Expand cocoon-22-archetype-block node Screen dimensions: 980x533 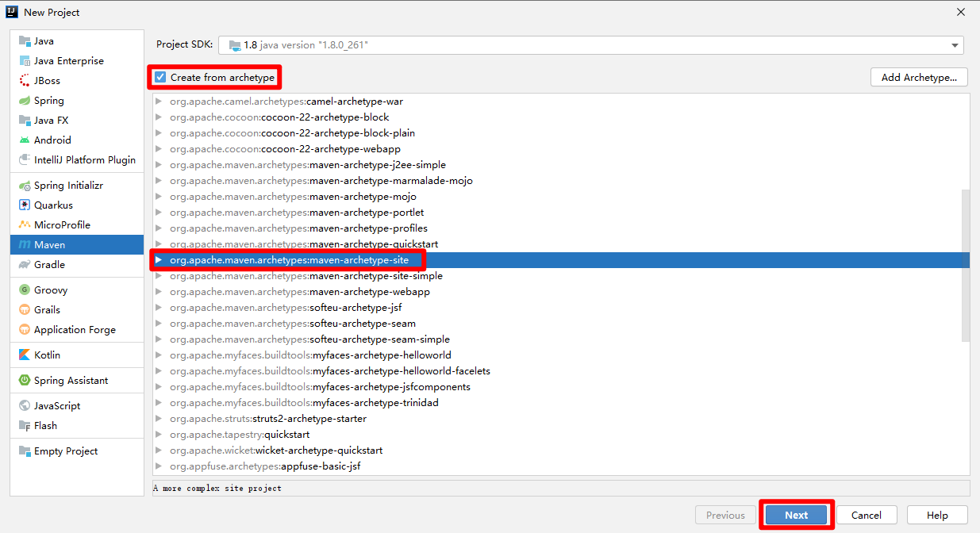(x=159, y=117)
